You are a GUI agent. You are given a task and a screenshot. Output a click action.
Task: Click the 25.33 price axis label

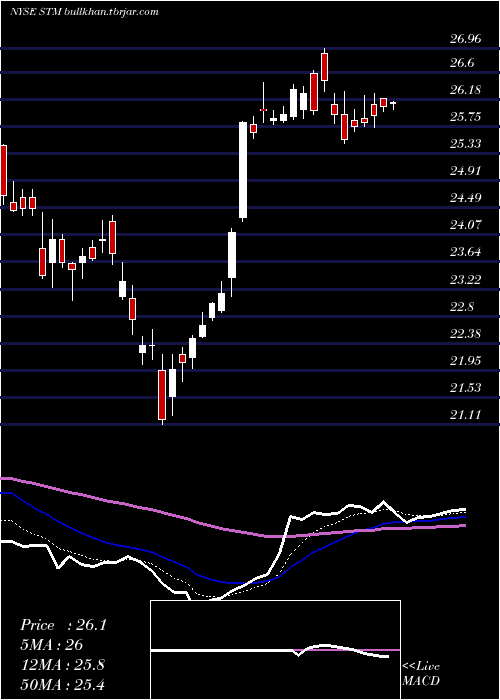[x=466, y=144]
